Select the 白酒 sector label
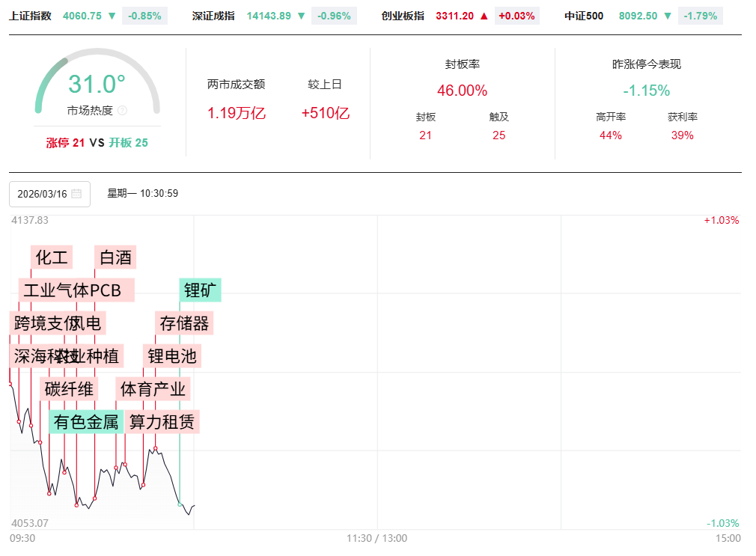 [115, 257]
